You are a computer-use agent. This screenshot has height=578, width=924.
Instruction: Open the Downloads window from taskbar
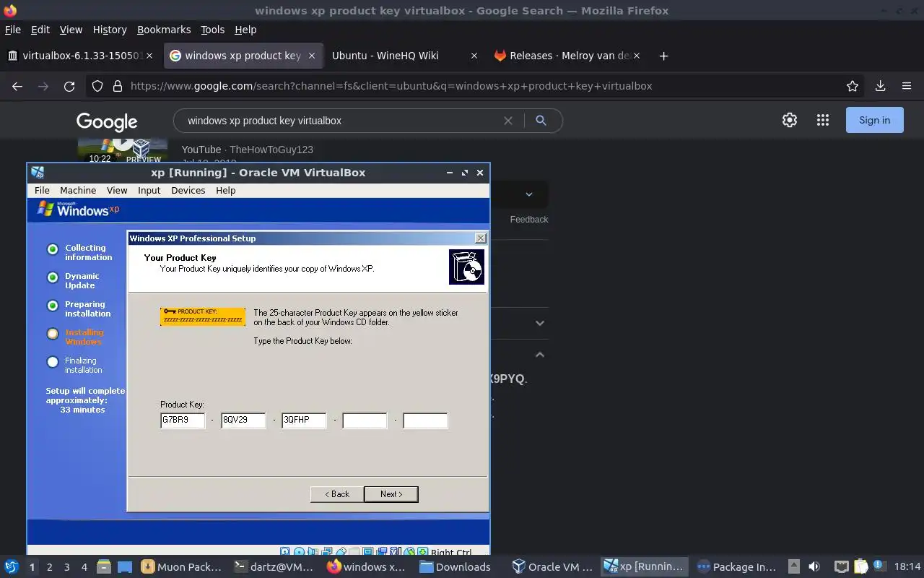[455, 567]
